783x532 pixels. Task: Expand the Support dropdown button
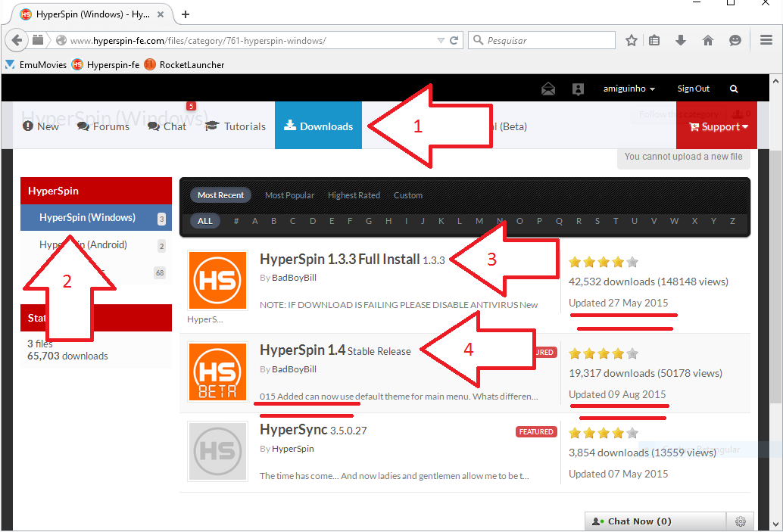[x=718, y=127]
